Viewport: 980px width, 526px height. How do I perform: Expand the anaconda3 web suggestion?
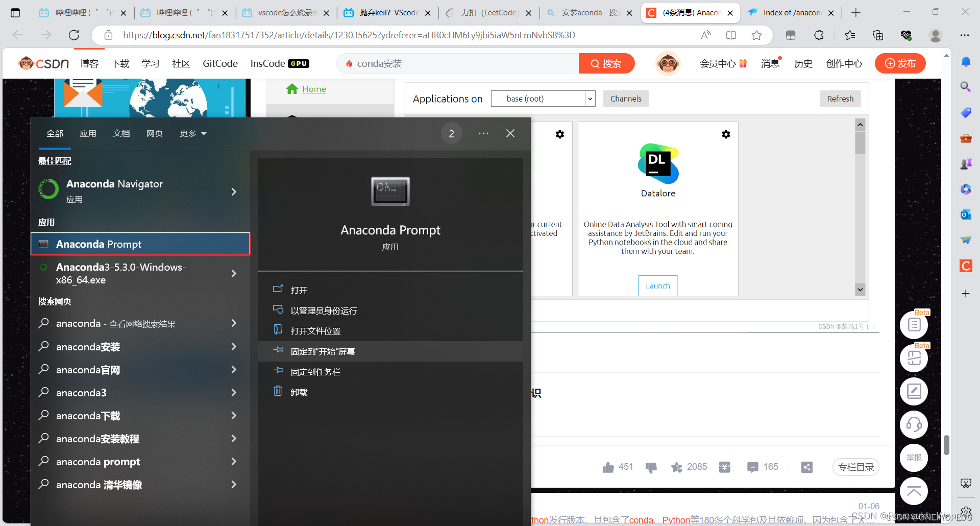234,392
